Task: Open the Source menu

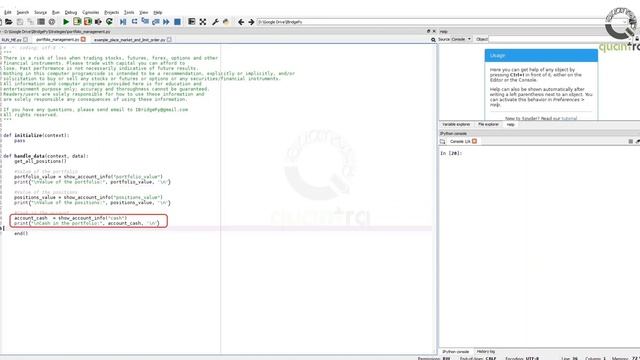Action: pyautogui.click(x=40, y=12)
